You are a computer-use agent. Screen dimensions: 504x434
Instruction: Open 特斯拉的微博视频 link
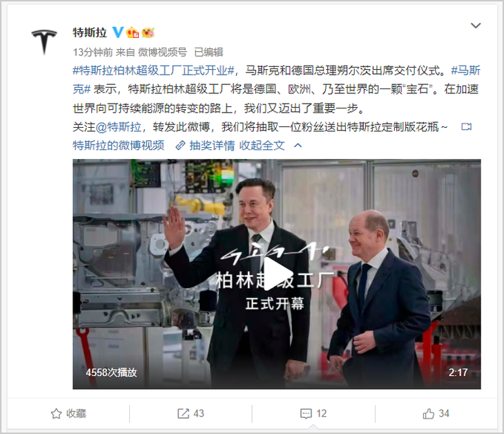click(x=119, y=145)
